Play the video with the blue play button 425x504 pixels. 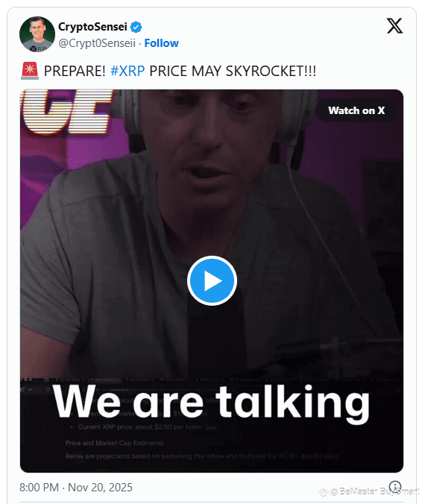[212, 280]
